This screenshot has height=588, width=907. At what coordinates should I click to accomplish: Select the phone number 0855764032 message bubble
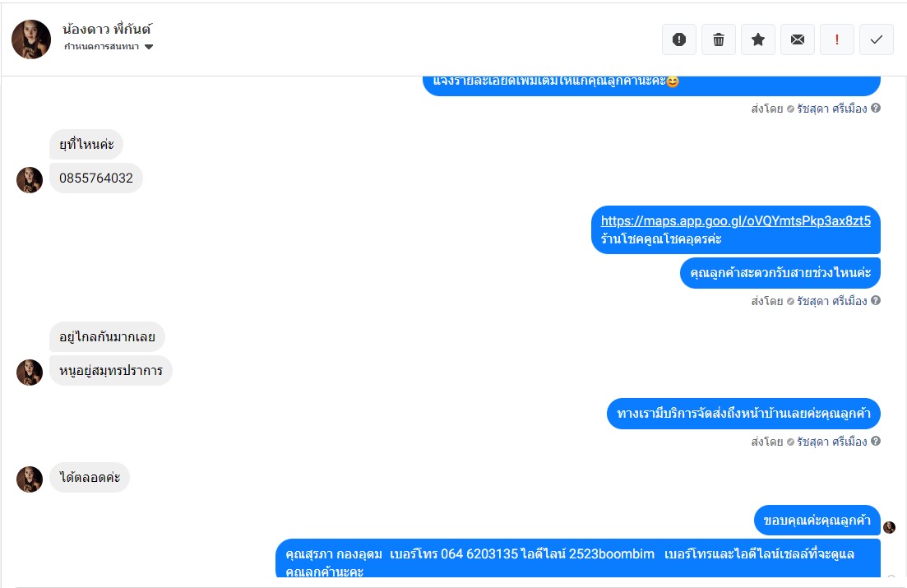click(96, 178)
